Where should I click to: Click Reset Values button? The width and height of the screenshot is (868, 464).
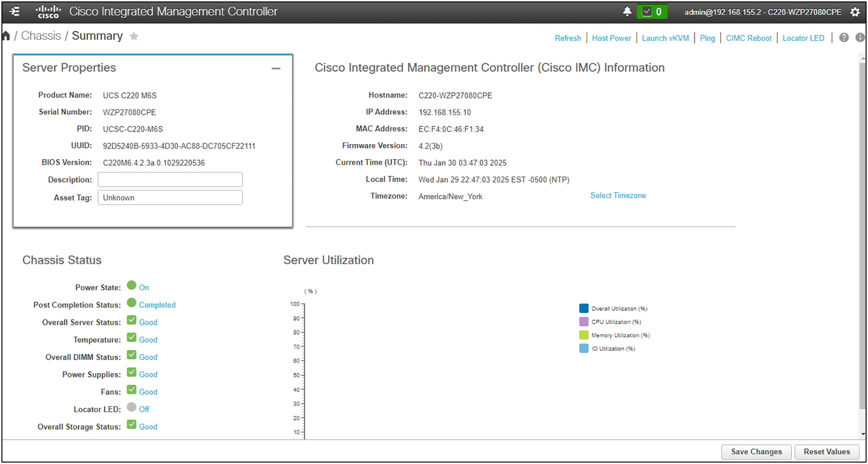tap(827, 452)
